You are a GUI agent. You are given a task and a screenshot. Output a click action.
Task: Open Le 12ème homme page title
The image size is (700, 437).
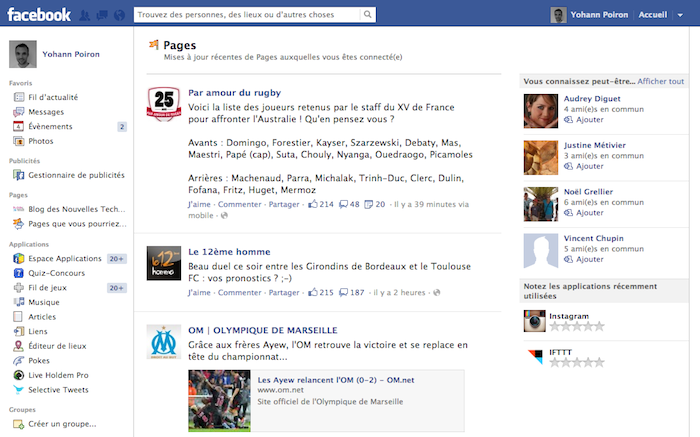point(229,252)
